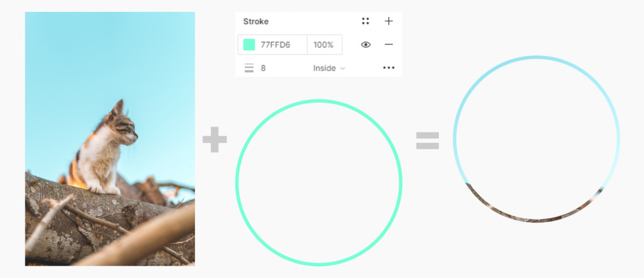Click the gray equals sign graphic
644x278 pixels.
pos(428,140)
